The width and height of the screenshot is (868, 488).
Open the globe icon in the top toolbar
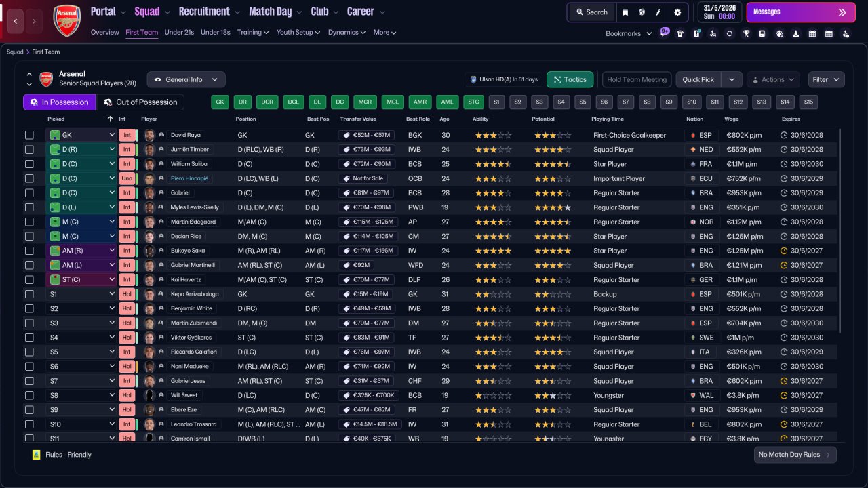point(642,12)
